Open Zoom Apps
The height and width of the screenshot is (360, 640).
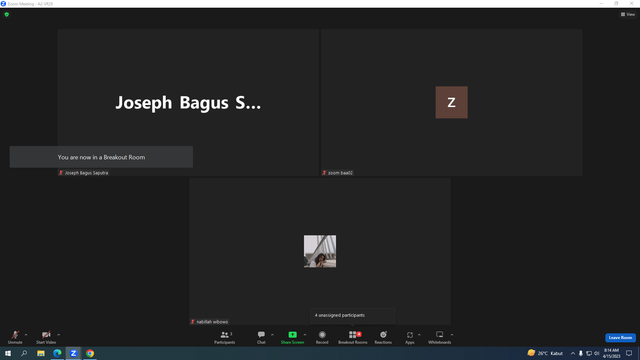(410, 337)
